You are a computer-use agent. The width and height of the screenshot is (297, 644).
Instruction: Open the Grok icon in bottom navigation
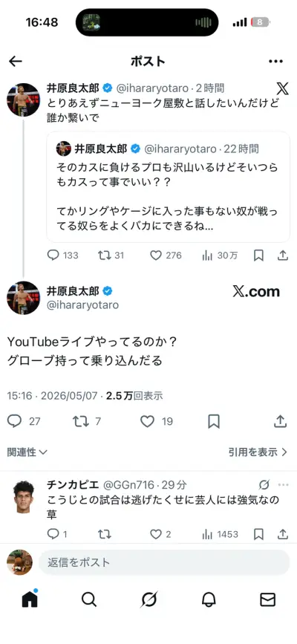[x=148, y=599]
